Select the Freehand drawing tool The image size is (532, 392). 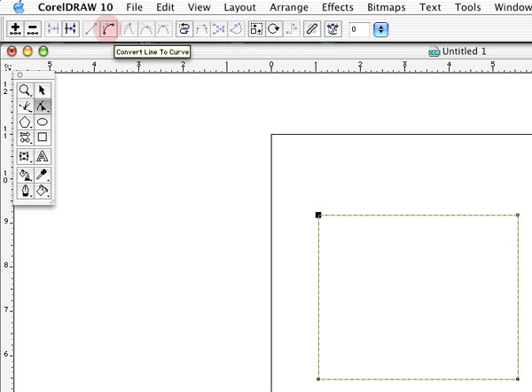coord(25,106)
